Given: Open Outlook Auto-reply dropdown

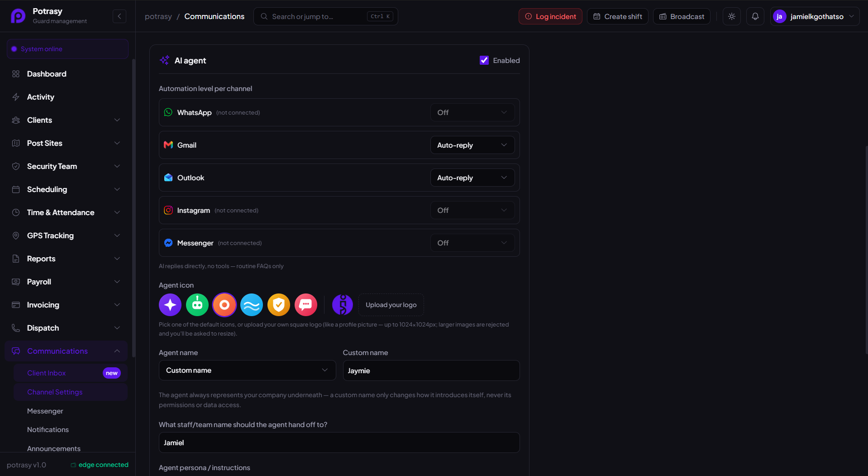Looking at the screenshot, I should (472, 178).
